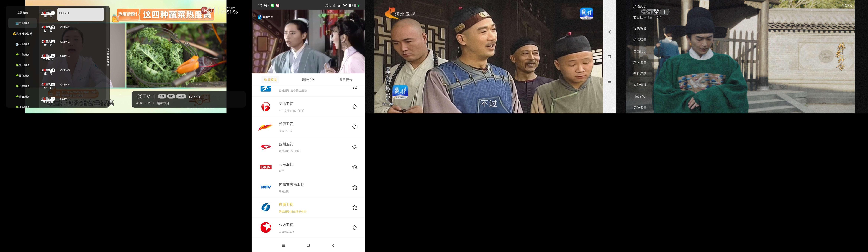Tap the recents menu icon beside the 河北卫视 video
This screenshot has width=868, height=252.
tap(609, 81)
